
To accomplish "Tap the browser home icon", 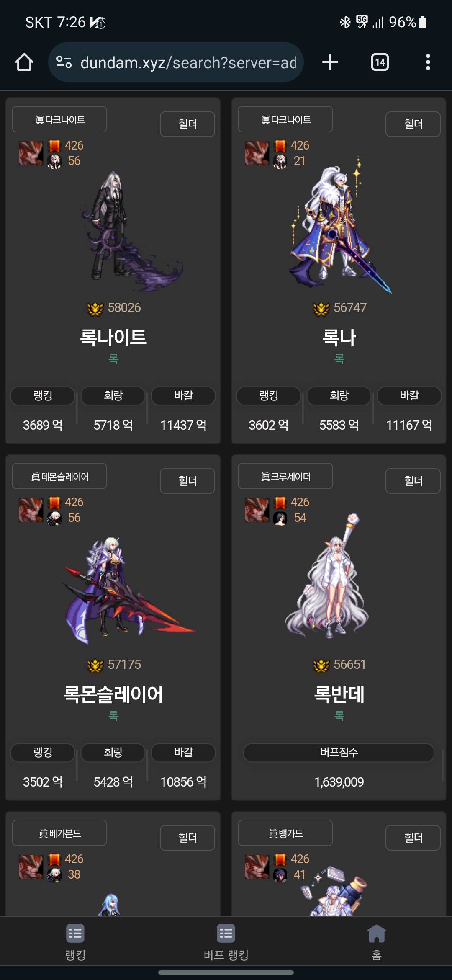I will click(24, 62).
